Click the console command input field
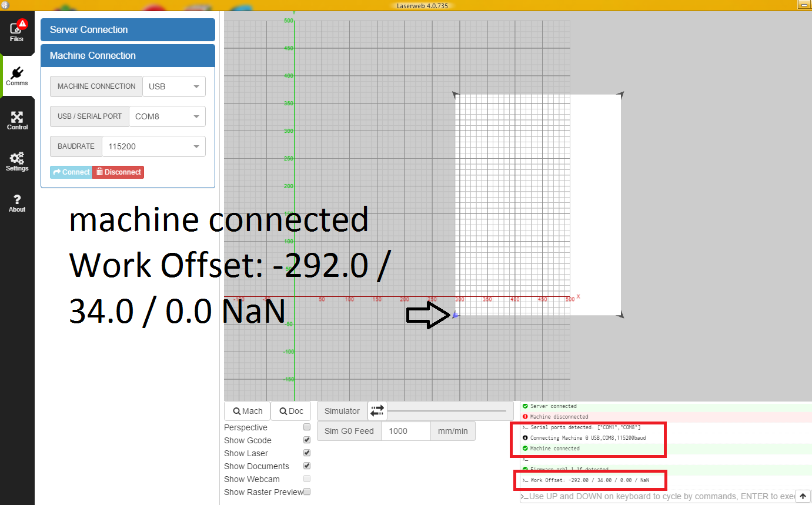812x505 pixels. click(x=661, y=496)
